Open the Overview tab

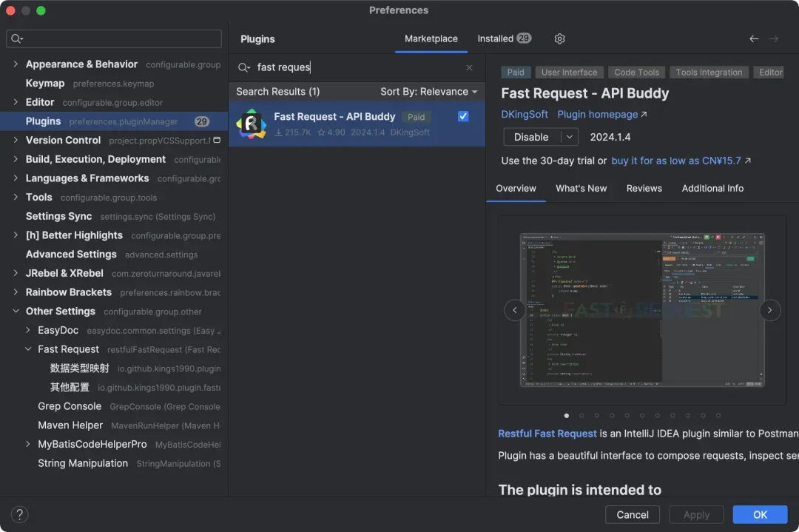pyautogui.click(x=516, y=189)
